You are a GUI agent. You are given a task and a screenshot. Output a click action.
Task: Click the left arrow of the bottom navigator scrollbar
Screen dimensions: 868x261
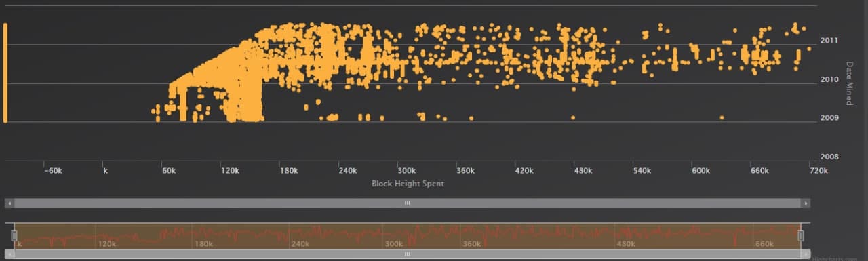pyautogui.click(x=9, y=254)
